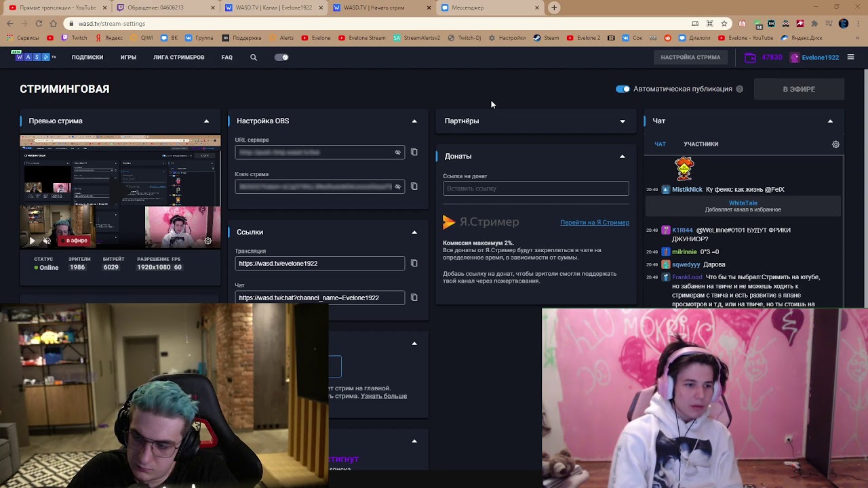Open the Twitch-Dj bookmark
This screenshot has width=868, height=488.
click(465, 38)
